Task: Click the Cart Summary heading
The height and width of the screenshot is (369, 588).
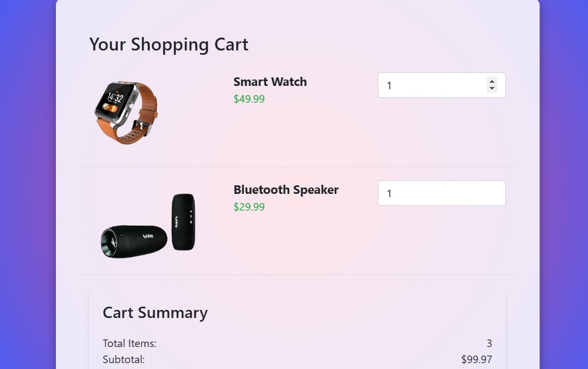Action: pos(155,313)
